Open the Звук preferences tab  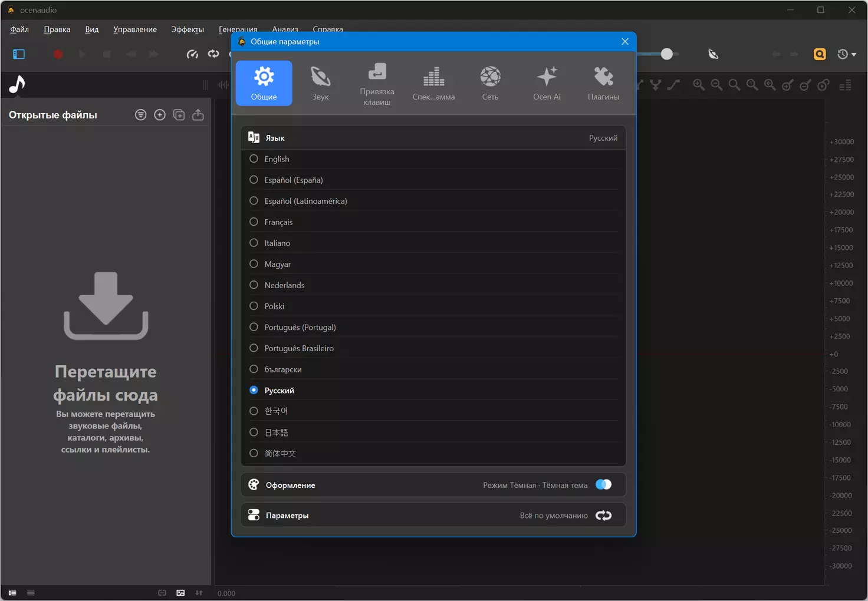[320, 83]
